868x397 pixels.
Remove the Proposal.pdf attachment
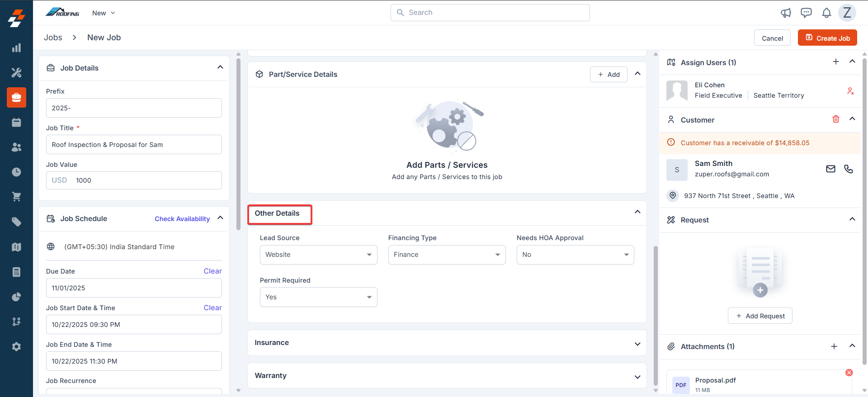[849, 373]
